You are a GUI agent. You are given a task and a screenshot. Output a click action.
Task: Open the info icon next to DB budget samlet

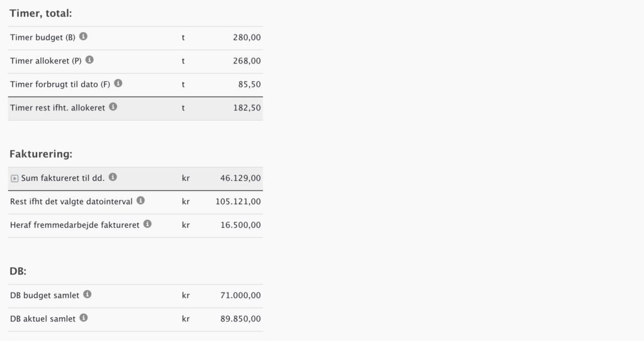click(87, 295)
